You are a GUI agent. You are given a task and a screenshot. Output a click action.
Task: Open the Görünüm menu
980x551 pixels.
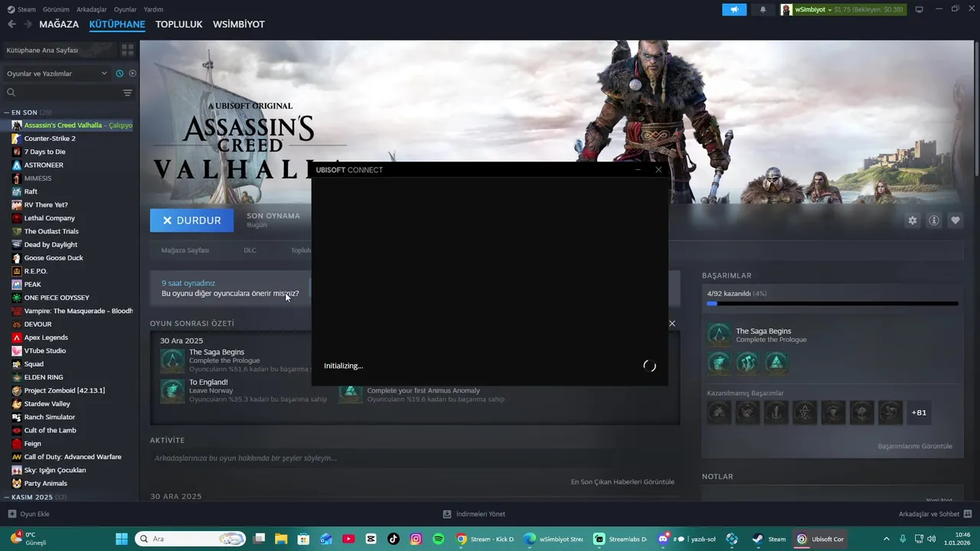[56, 9]
